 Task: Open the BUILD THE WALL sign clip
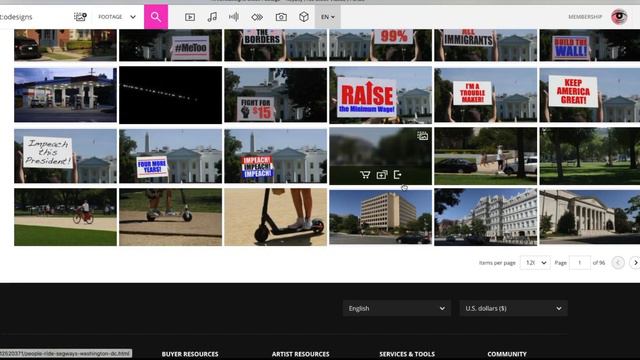tap(590, 45)
